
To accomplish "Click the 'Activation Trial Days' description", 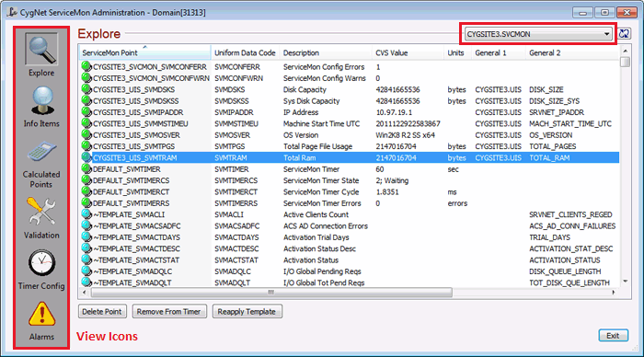I will tap(316, 237).
